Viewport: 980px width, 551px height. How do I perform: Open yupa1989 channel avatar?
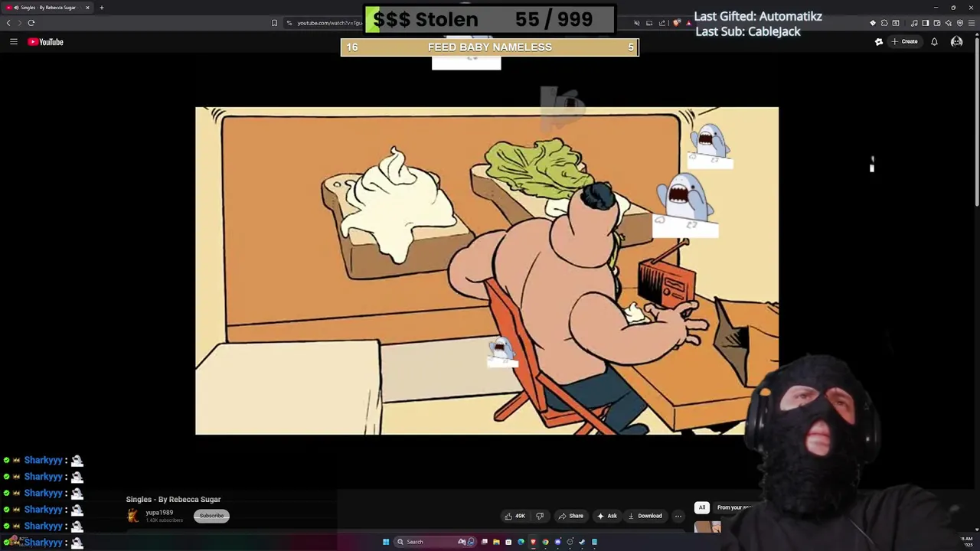[133, 516]
